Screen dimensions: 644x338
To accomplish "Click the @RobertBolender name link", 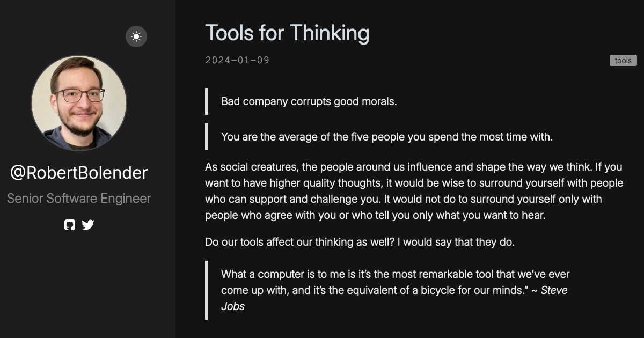I will point(79,173).
